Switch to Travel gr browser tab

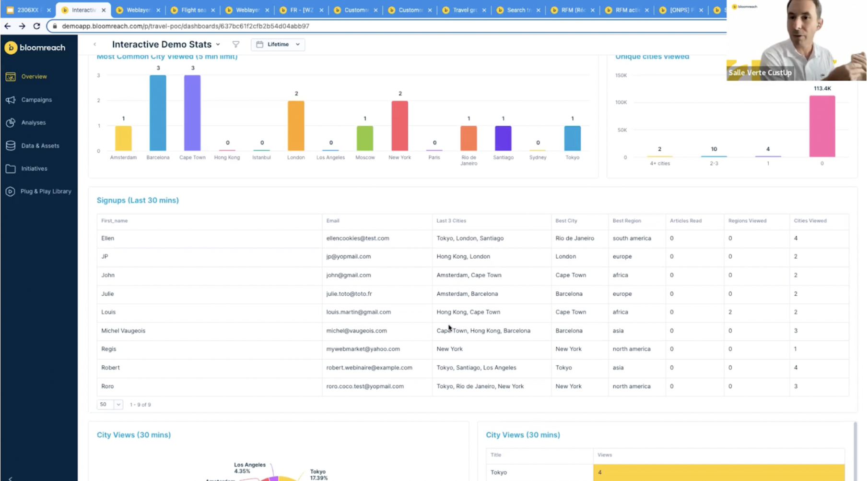click(x=464, y=10)
